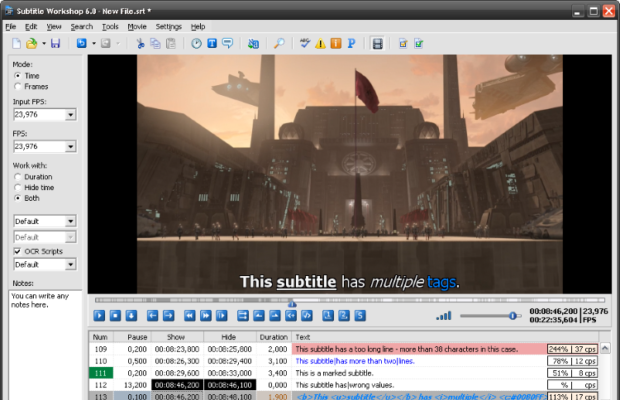
Task: Open the Tools menu
Action: (x=110, y=26)
